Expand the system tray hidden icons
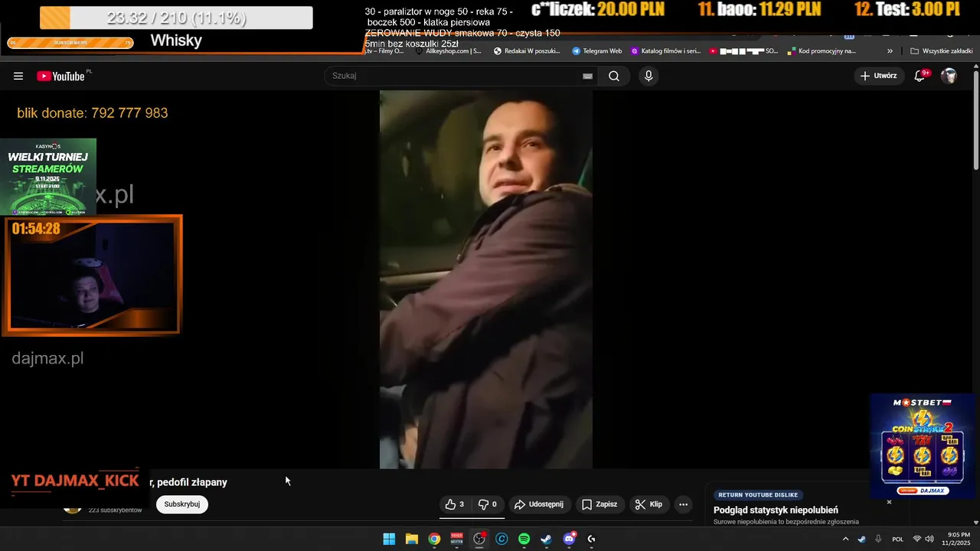The width and height of the screenshot is (980, 551). [x=845, y=539]
